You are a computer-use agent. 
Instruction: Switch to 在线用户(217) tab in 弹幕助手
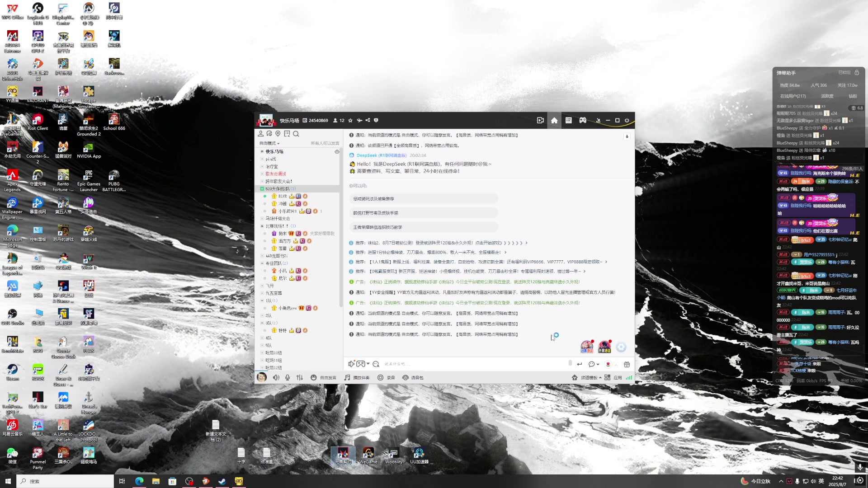click(x=793, y=96)
